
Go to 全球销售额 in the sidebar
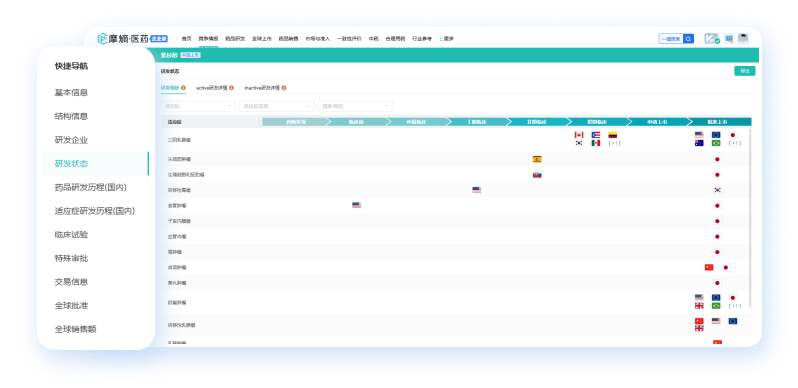(x=75, y=329)
